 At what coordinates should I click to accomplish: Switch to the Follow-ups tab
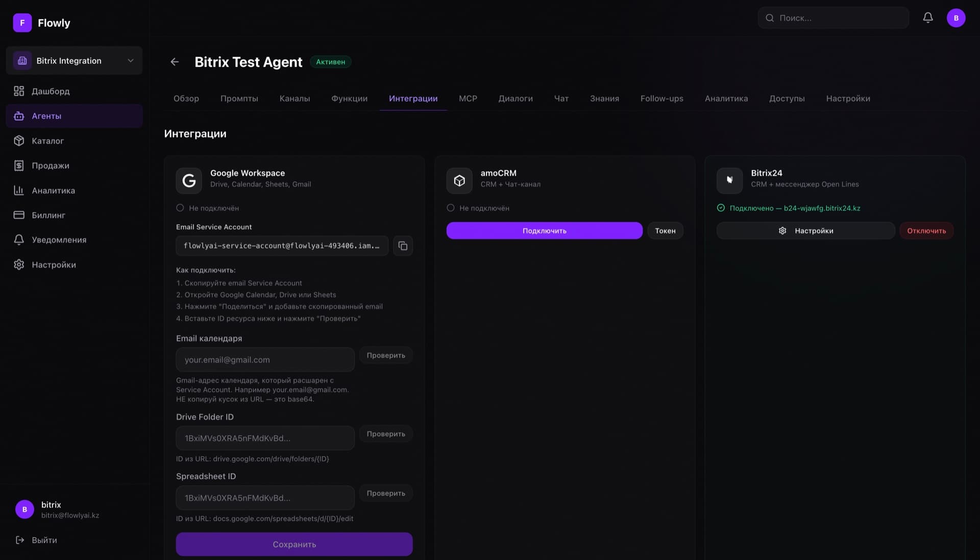point(661,99)
